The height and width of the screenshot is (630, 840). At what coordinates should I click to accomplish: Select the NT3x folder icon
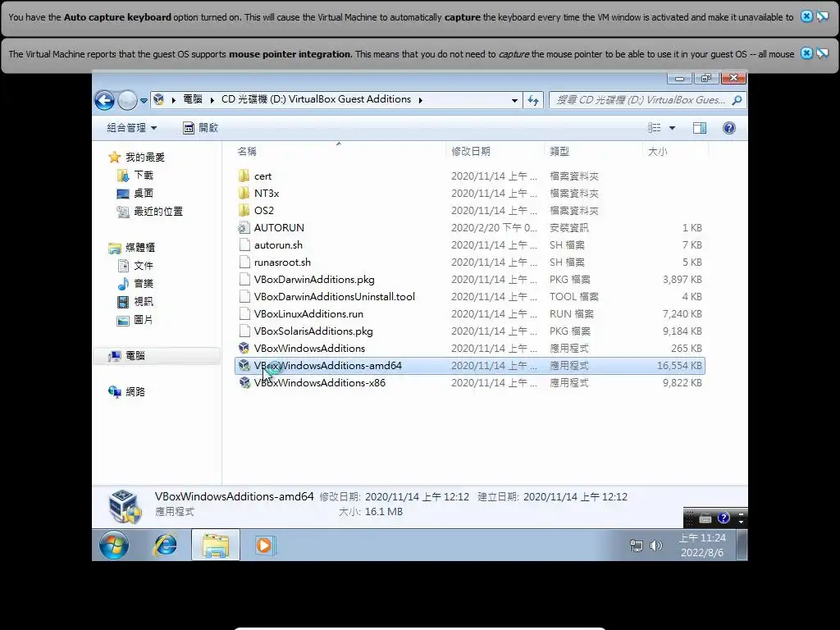[244, 193]
